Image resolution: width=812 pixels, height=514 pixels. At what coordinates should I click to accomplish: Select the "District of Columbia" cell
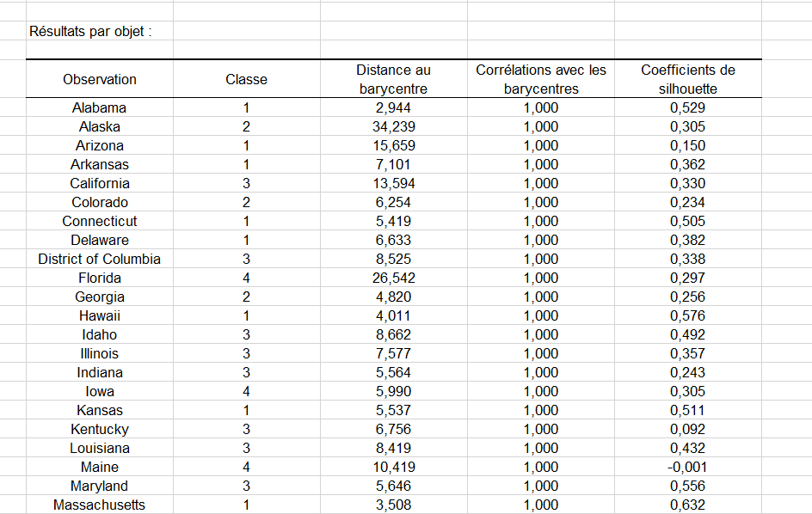99,259
